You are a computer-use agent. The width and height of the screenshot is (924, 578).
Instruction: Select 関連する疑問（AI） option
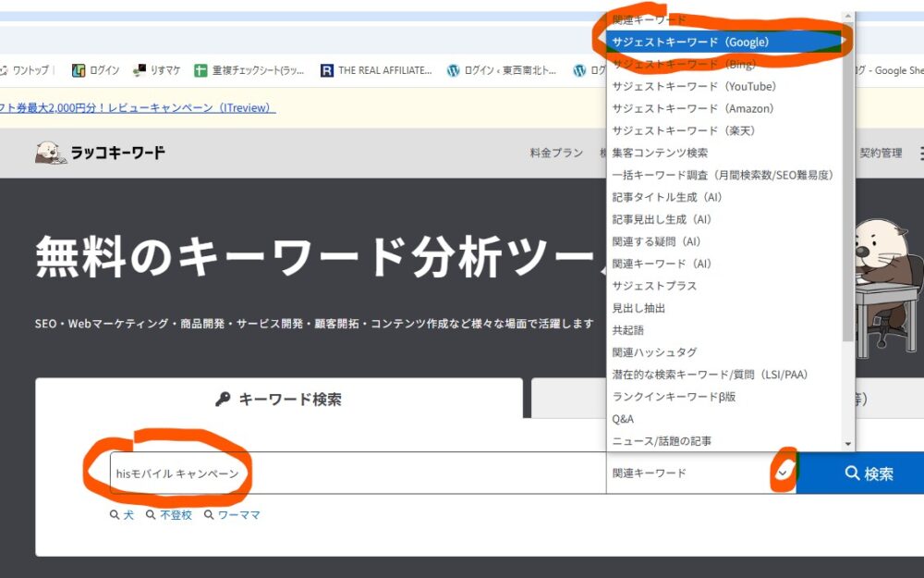[724, 241]
